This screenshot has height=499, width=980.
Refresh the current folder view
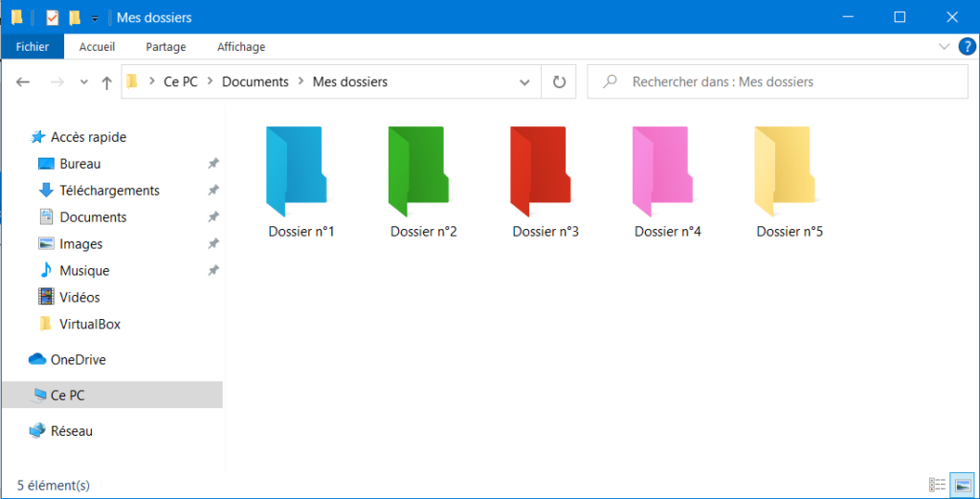pyautogui.click(x=559, y=82)
